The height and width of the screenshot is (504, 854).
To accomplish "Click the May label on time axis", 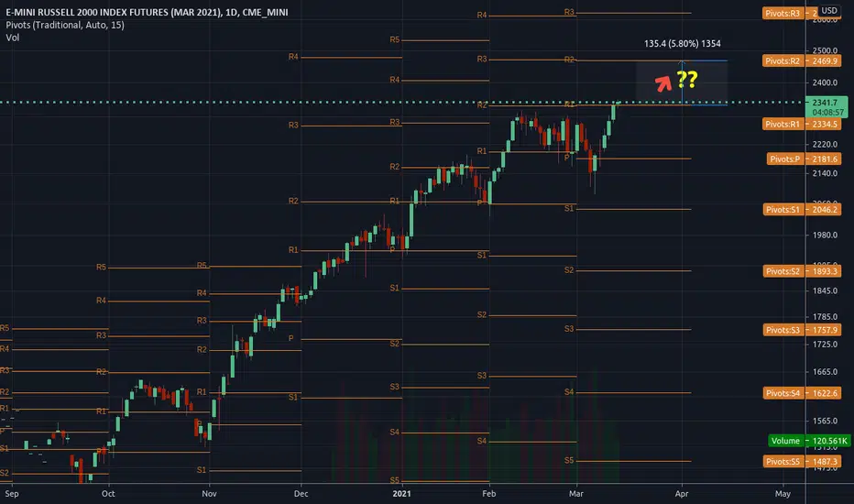I will point(783,494).
